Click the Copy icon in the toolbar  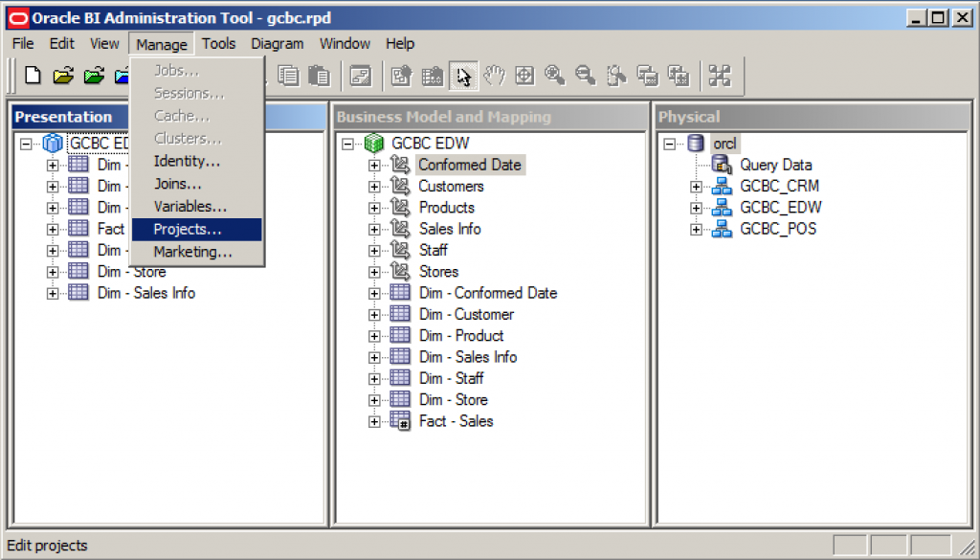[x=287, y=75]
